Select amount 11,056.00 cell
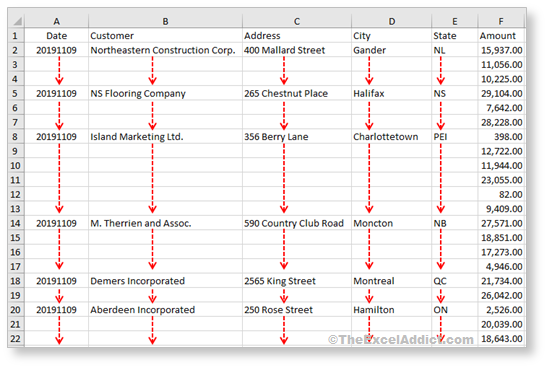 pyautogui.click(x=501, y=65)
